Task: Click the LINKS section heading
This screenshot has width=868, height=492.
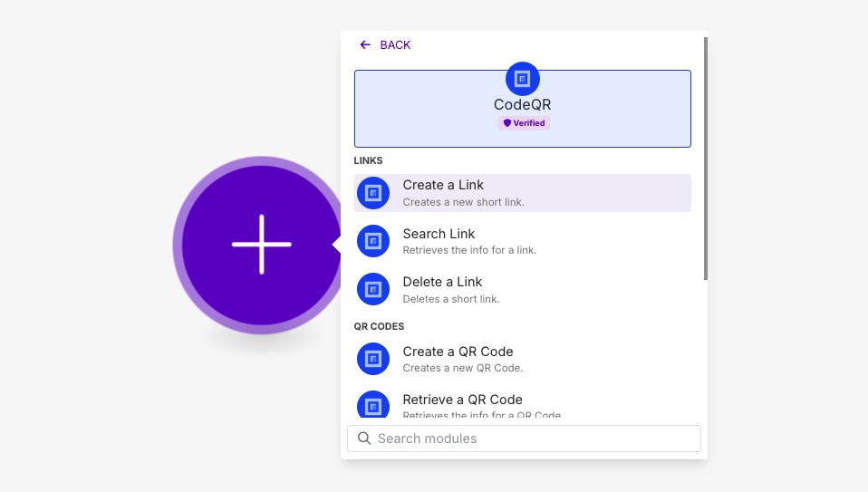Action: (x=368, y=160)
